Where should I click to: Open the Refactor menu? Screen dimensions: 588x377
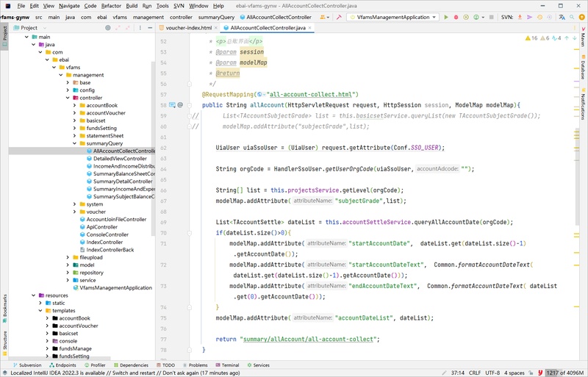(111, 5)
